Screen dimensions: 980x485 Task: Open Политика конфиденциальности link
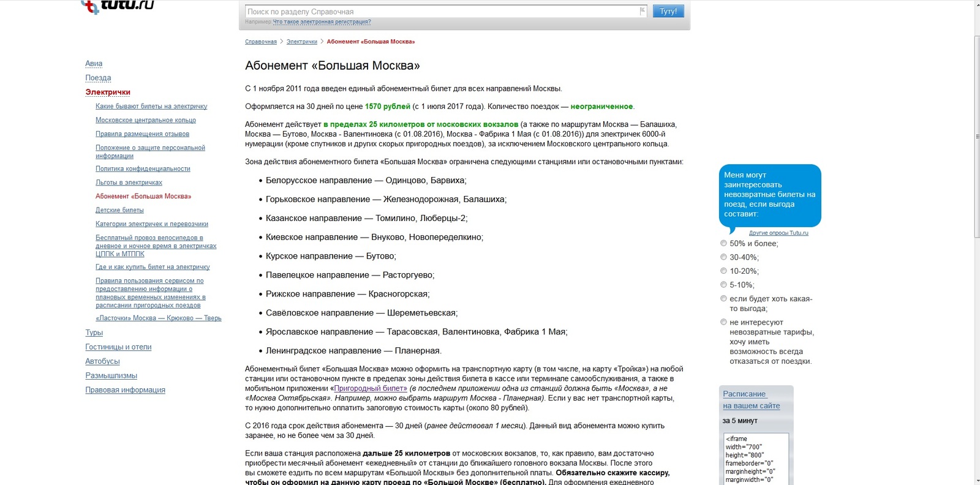click(143, 168)
